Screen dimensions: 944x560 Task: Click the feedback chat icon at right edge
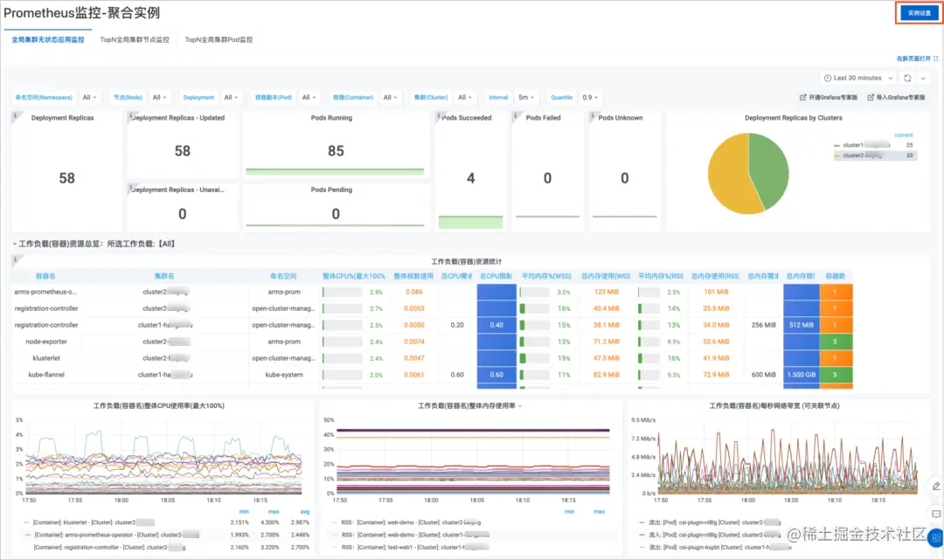(936, 515)
